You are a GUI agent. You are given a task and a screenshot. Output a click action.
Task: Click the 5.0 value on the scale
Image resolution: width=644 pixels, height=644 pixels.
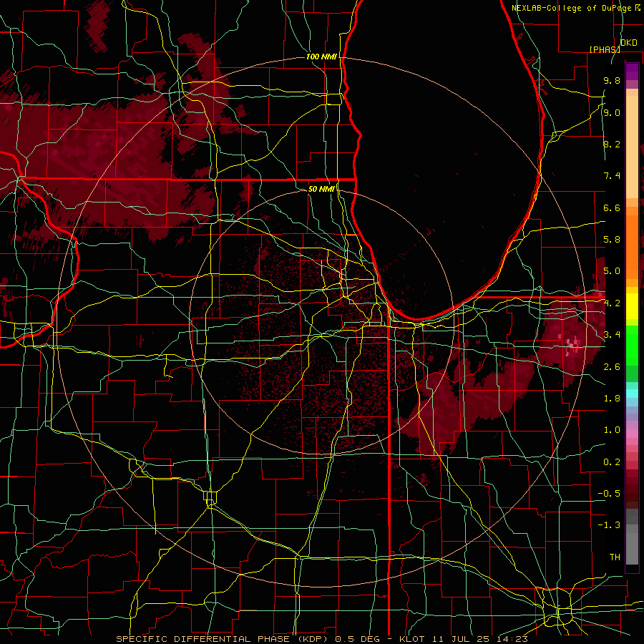click(x=612, y=271)
